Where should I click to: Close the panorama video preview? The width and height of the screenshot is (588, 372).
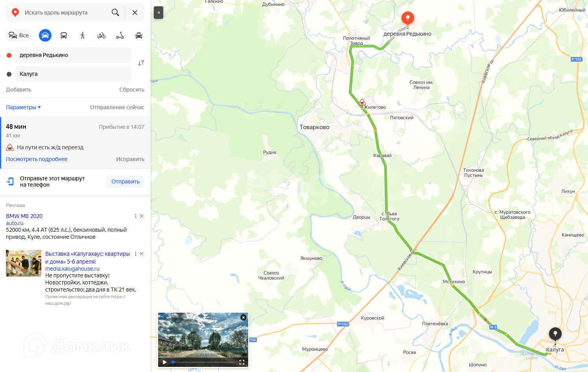pos(243,317)
